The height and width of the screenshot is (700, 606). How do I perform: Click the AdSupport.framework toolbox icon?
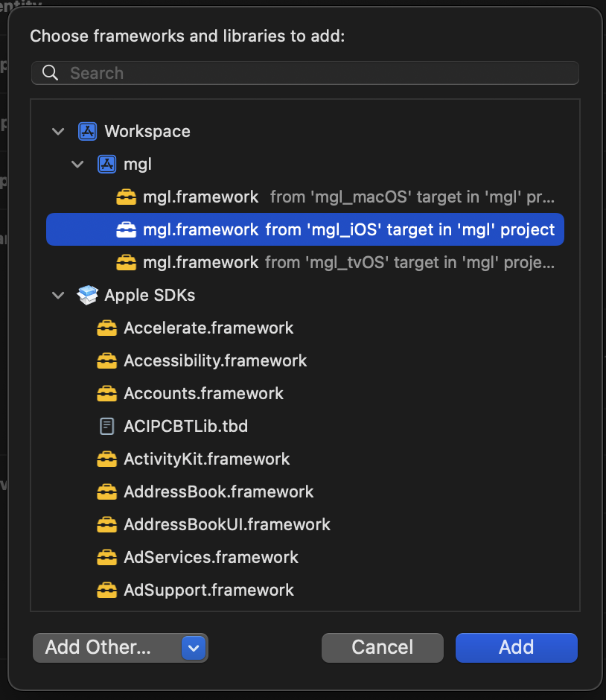click(107, 591)
